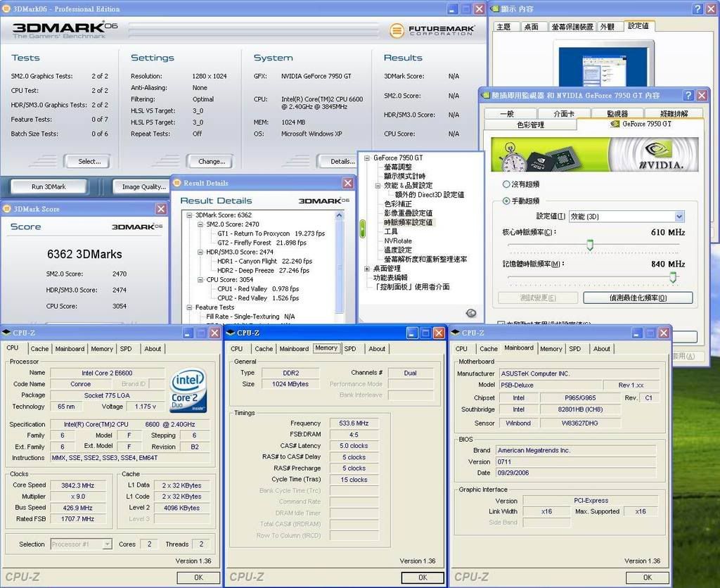Click the display preview monitor thumbnail

pyautogui.click(x=603, y=67)
